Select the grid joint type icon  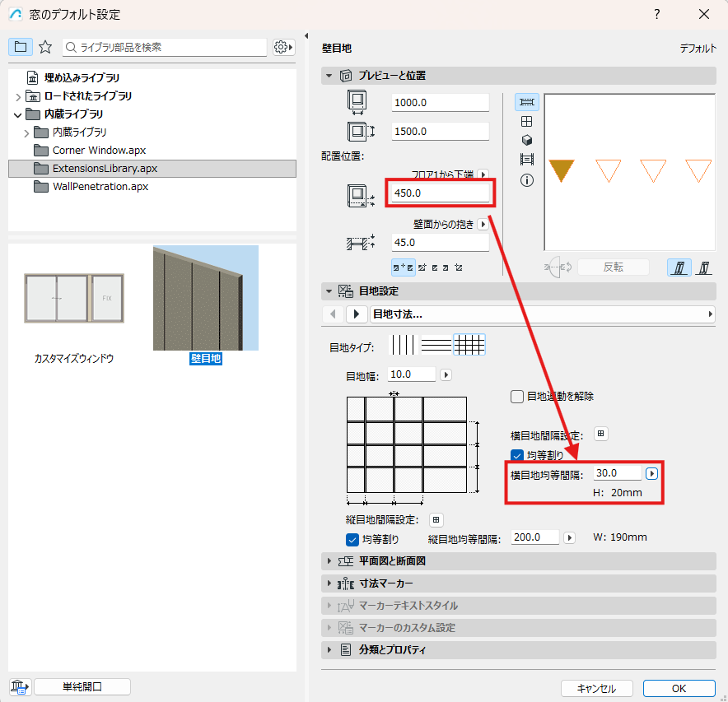[469, 345]
